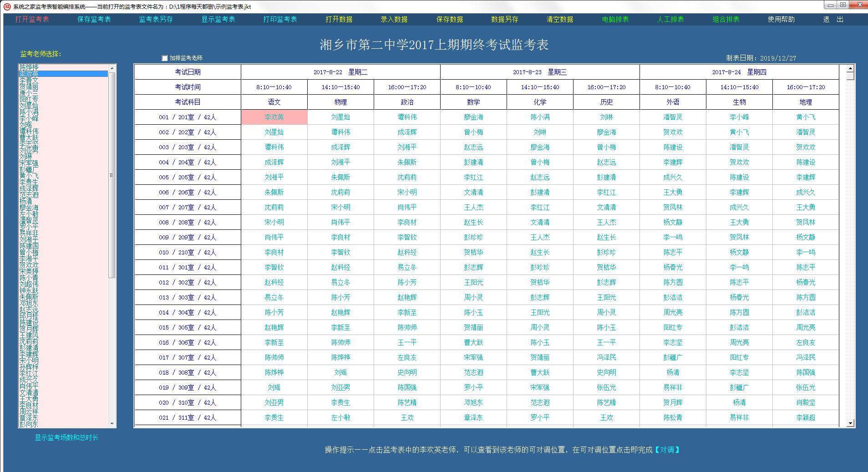
Task: Click 显示监考场数和总时长 link
Action: [x=66, y=437]
